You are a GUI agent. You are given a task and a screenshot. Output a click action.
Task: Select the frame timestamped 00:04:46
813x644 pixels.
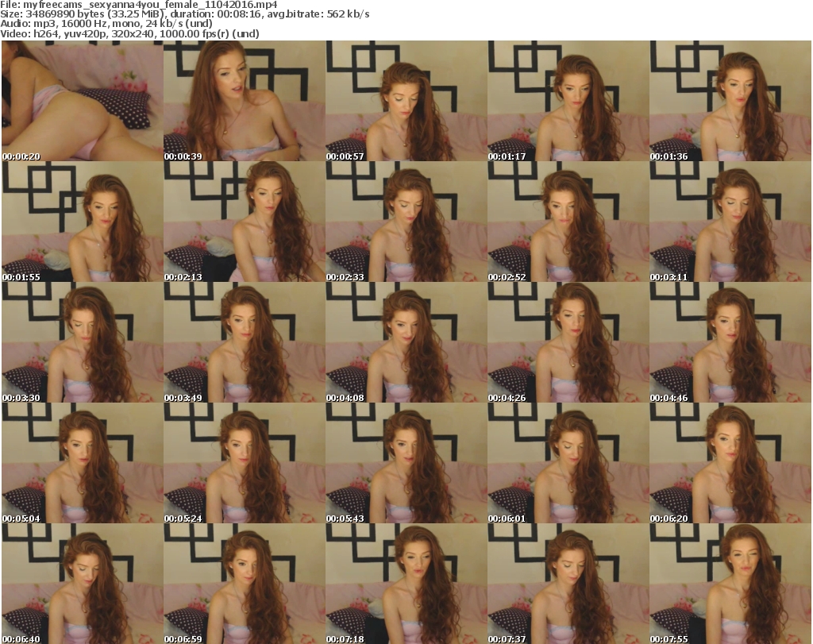[730, 343]
